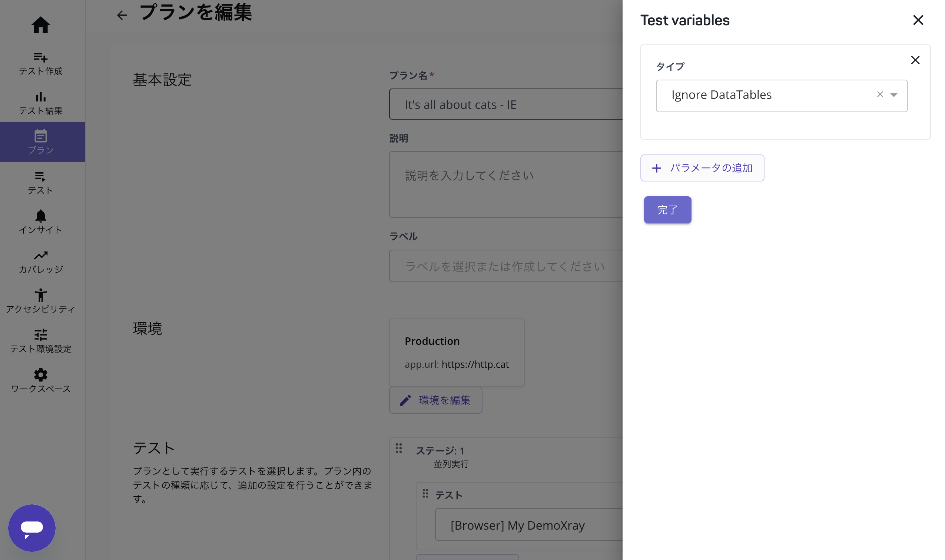Click パラメータの追加 button
The image size is (945, 560).
click(x=702, y=168)
